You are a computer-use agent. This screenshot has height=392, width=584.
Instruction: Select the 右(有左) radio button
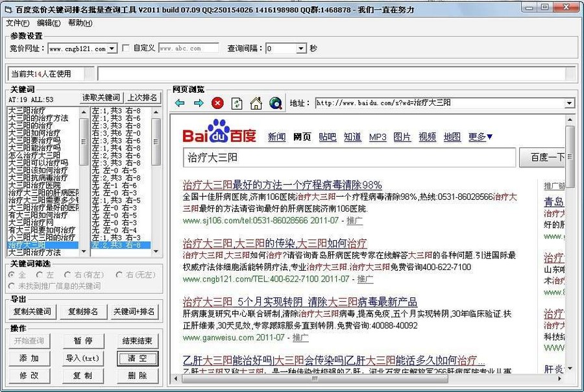[67, 275]
